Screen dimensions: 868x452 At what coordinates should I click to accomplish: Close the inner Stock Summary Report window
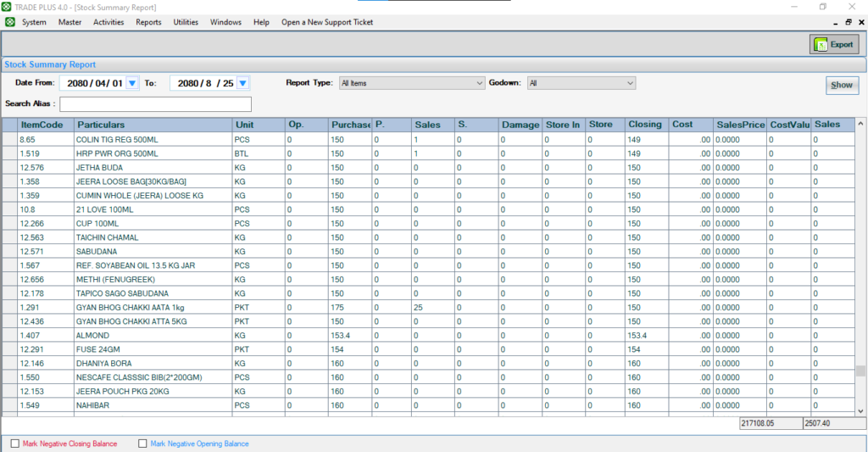tap(860, 22)
